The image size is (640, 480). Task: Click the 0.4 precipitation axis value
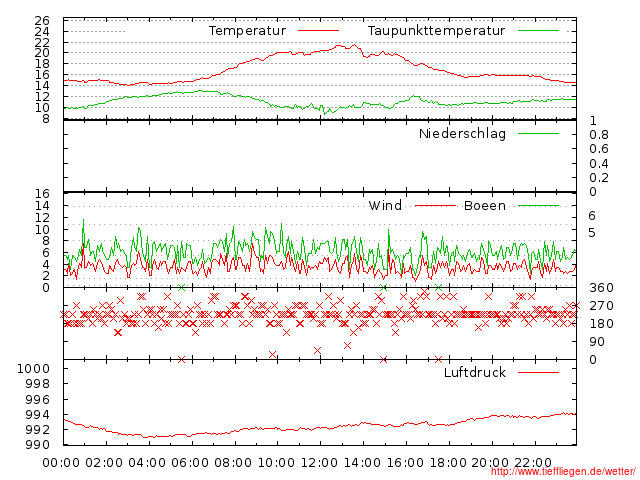point(599,164)
